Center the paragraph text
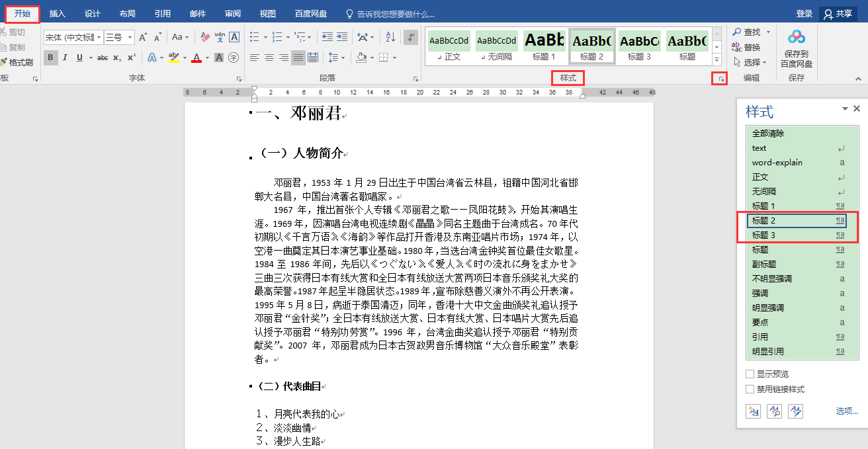The width and height of the screenshot is (868, 449). click(x=269, y=58)
